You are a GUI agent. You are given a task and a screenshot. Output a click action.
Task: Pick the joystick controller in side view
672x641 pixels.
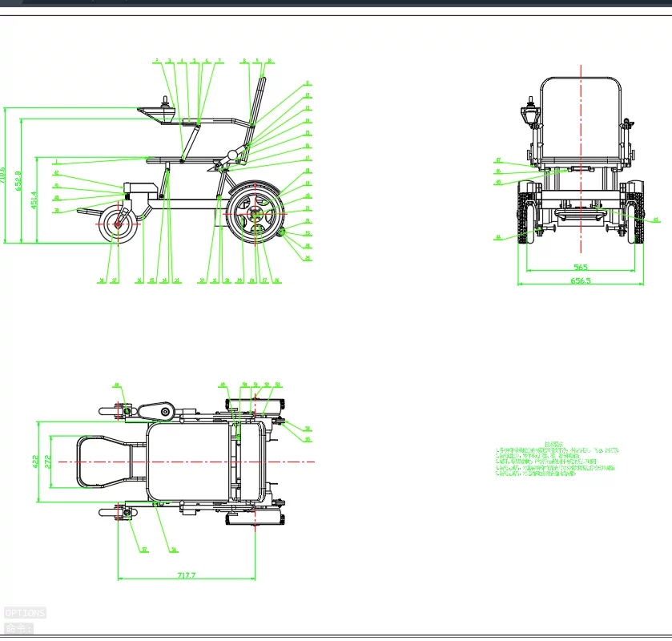(x=166, y=103)
